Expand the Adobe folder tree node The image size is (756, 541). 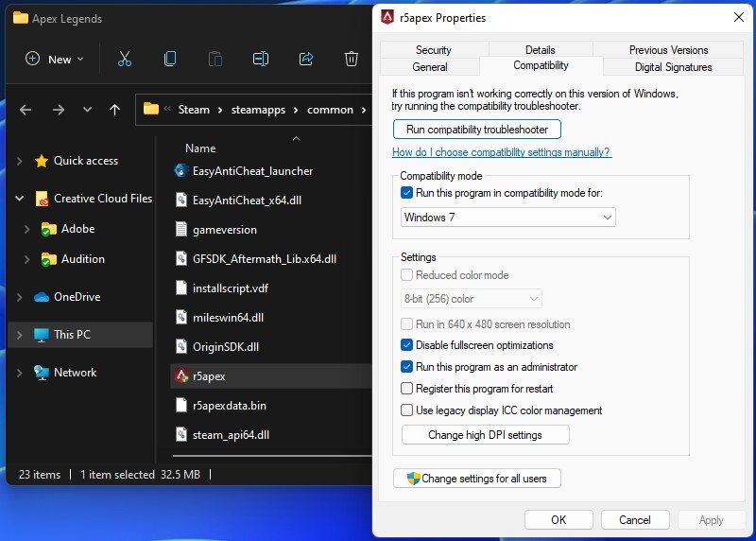pyautogui.click(x=27, y=229)
